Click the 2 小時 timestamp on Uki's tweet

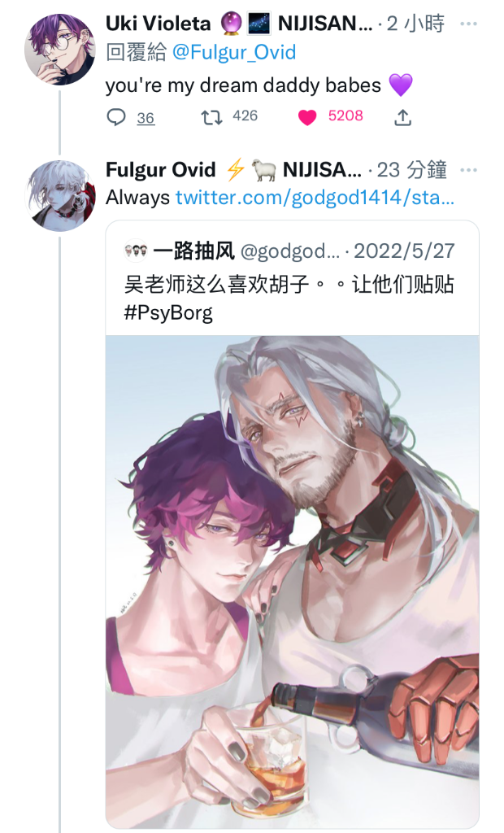[415, 24]
